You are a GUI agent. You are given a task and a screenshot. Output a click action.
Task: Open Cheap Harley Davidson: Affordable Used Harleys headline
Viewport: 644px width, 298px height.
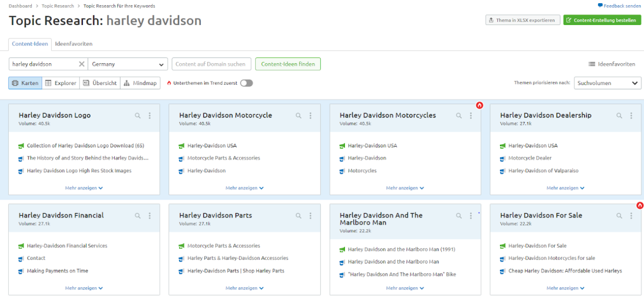coord(565,271)
